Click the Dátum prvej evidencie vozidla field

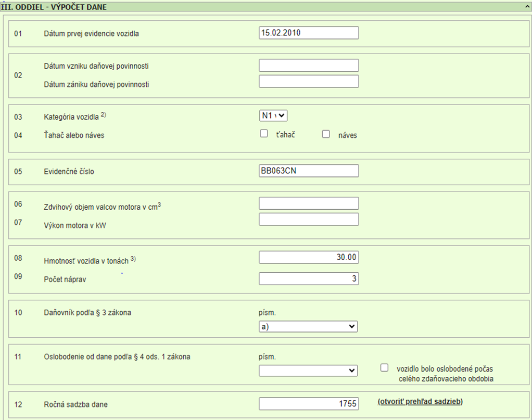point(309,33)
